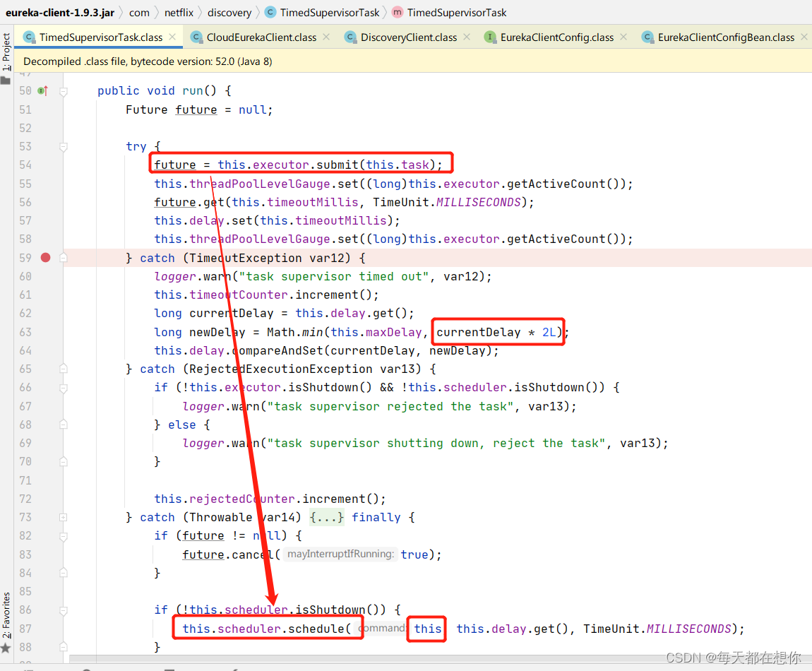Click 'timeoutCounter' on line 61
This screenshot has height=671, width=812.
(238, 295)
